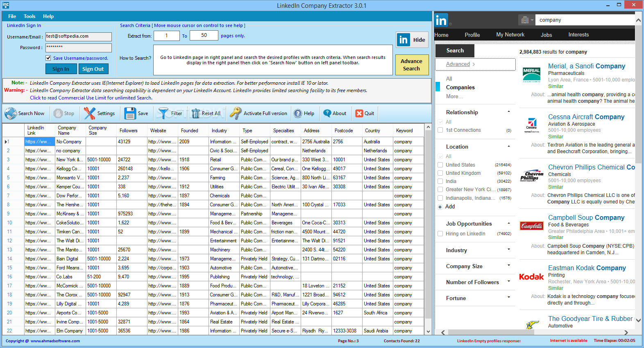
Task: Click the Chevron Phillips logo thumbnail
Action: [x=532, y=176]
